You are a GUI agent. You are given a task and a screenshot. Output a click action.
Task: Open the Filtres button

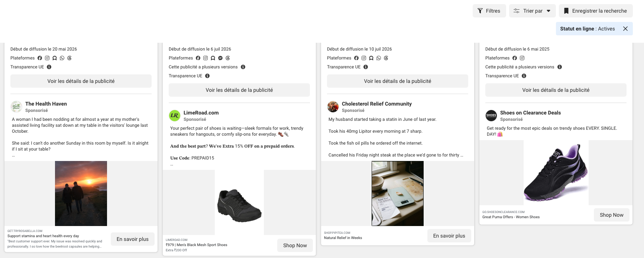489,11
